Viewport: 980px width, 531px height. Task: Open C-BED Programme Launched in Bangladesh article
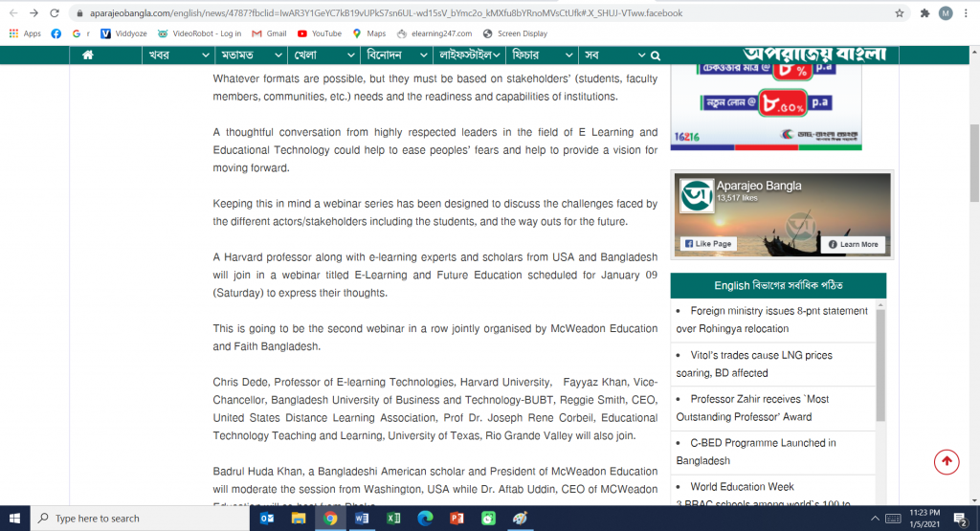756,451
